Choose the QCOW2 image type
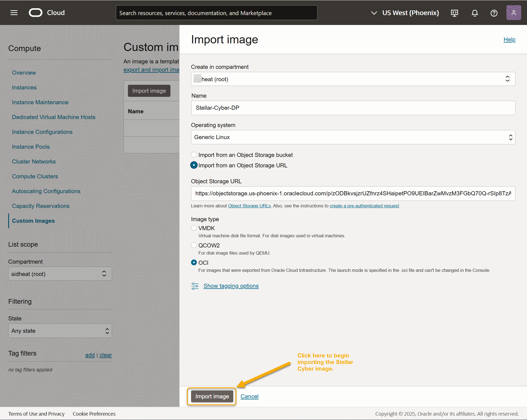The image size is (527, 420). click(x=194, y=245)
